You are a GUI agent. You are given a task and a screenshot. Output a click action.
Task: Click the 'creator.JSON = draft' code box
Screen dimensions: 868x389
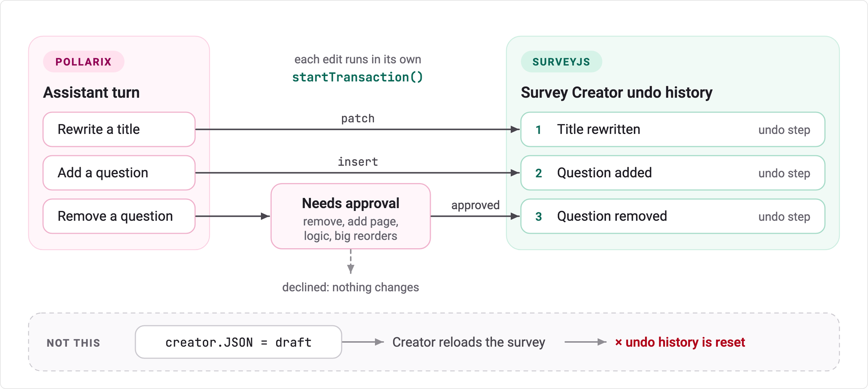pyautogui.click(x=238, y=342)
